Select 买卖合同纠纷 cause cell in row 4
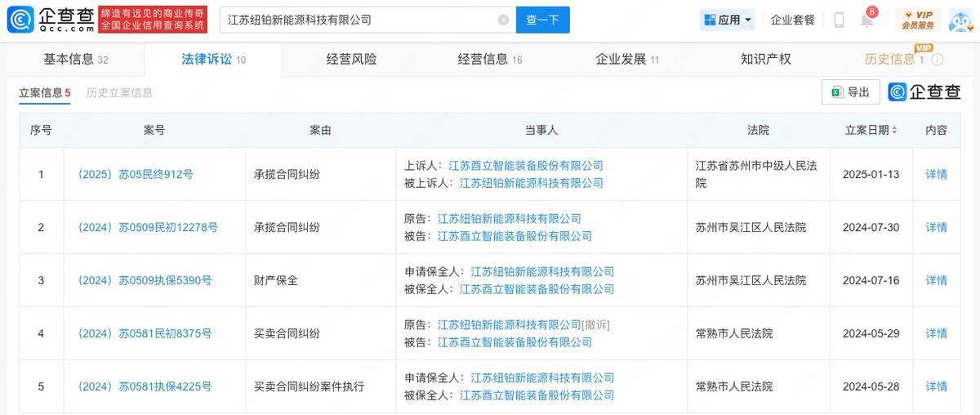This screenshot has width=980, height=415. (x=320, y=333)
